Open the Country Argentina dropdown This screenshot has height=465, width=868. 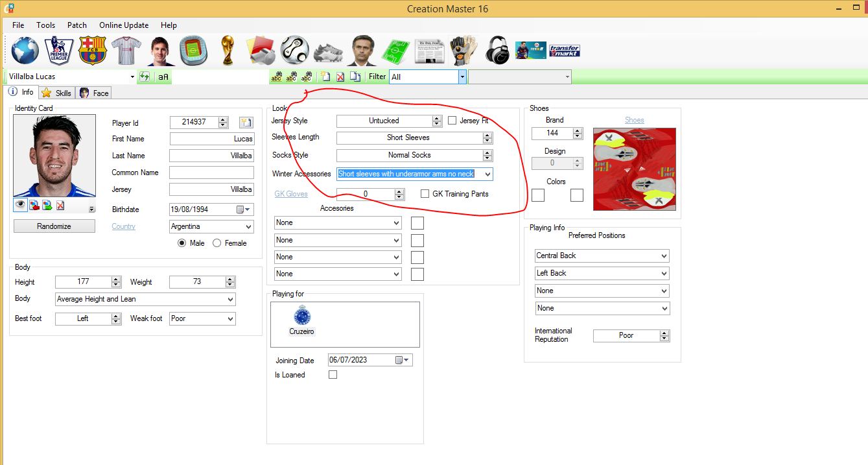pyautogui.click(x=249, y=227)
